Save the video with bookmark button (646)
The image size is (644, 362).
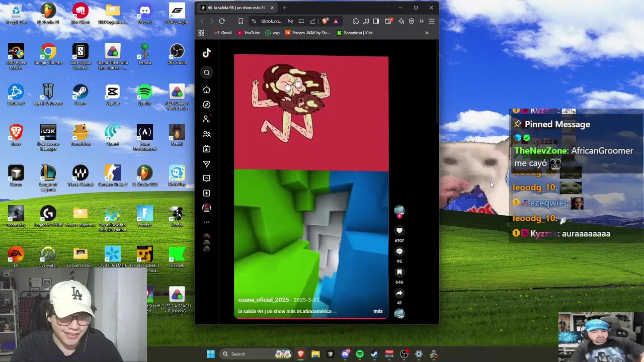point(399,272)
